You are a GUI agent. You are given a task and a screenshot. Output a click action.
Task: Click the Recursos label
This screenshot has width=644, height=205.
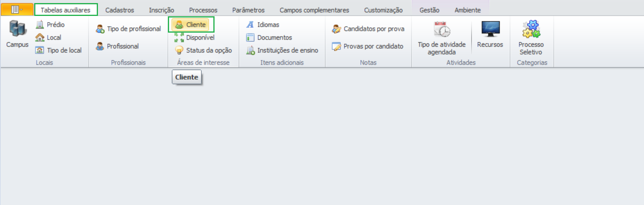pos(490,45)
